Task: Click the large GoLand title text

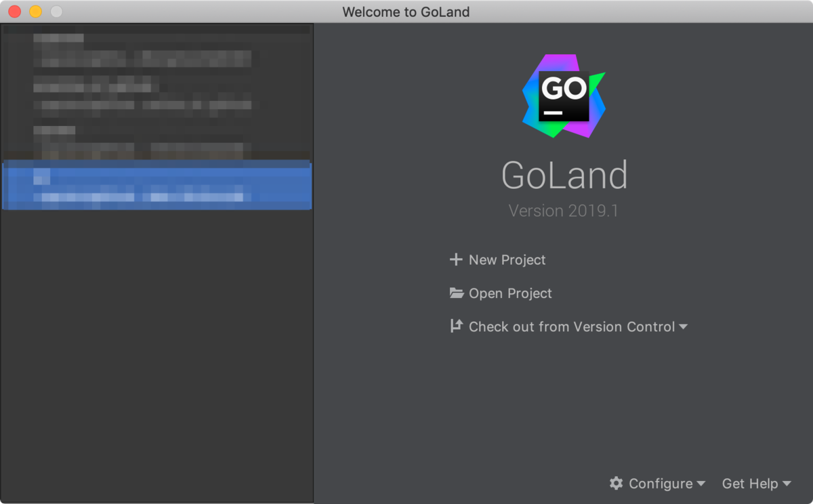Action: tap(564, 175)
